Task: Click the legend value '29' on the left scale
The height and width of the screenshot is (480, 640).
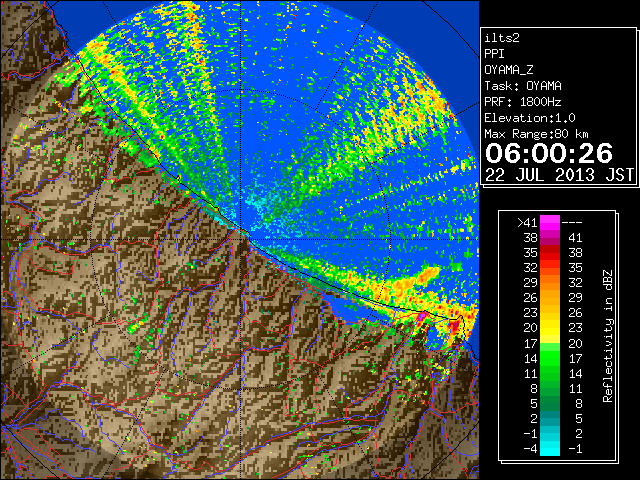Action: [x=531, y=282]
